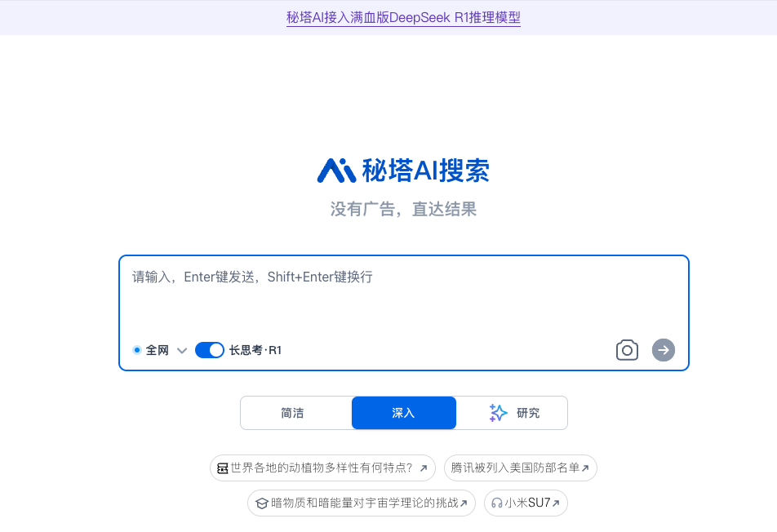Open suggestion 世界各地的动植物多样性有何特点?
777x532 pixels.
(x=322, y=468)
